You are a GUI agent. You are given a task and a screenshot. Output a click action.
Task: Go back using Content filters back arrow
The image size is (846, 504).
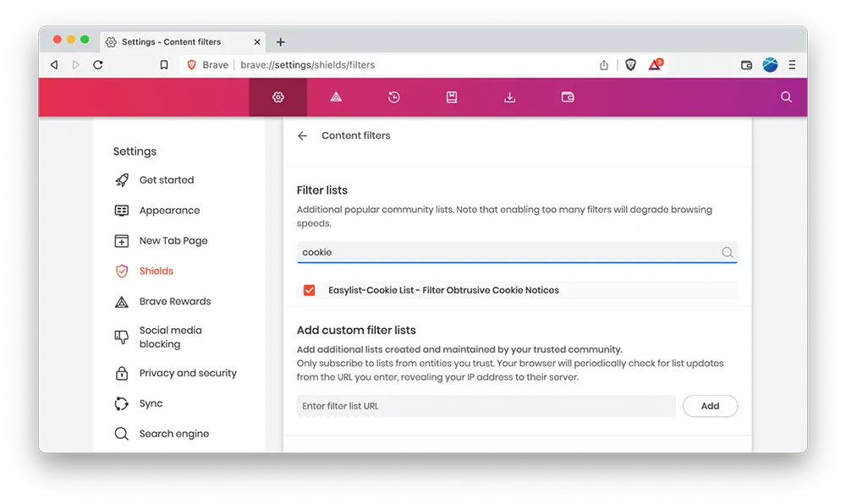click(303, 135)
